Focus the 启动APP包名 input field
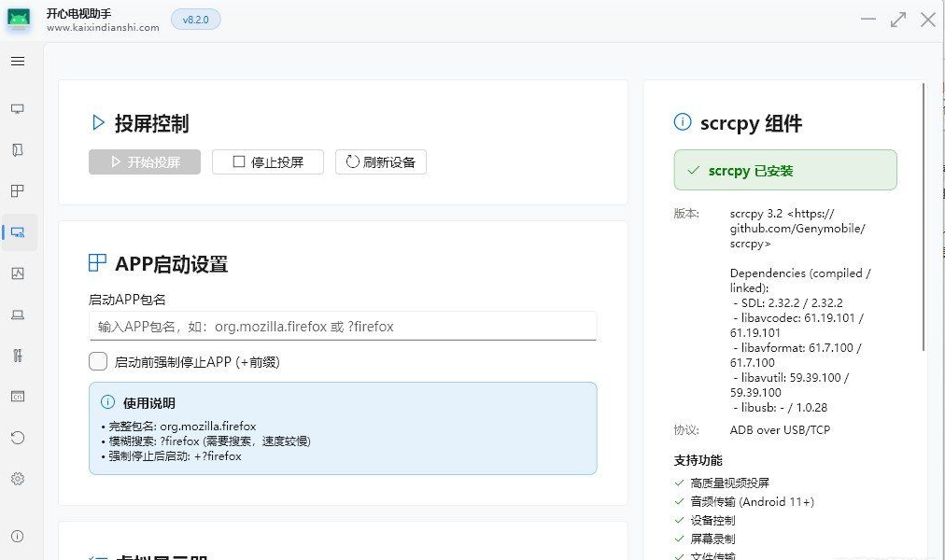 (x=342, y=327)
